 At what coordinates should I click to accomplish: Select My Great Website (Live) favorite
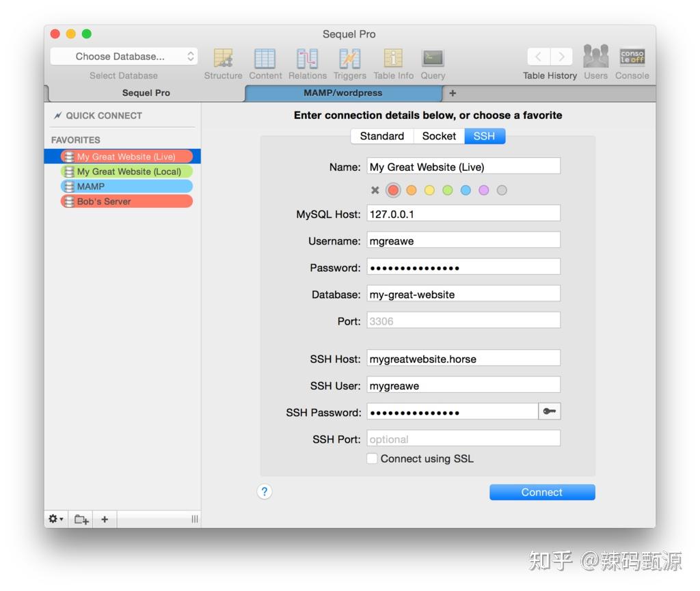click(x=126, y=156)
